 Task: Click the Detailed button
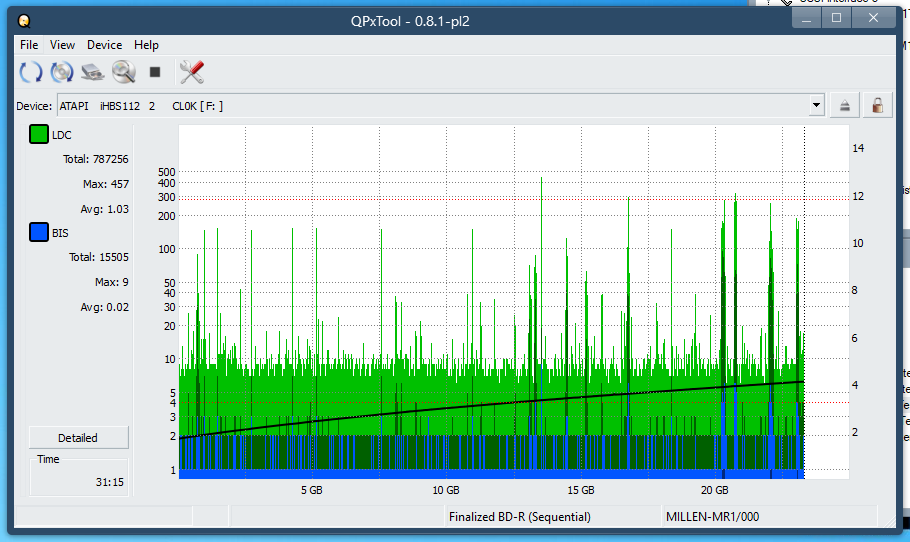[x=78, y=438]
